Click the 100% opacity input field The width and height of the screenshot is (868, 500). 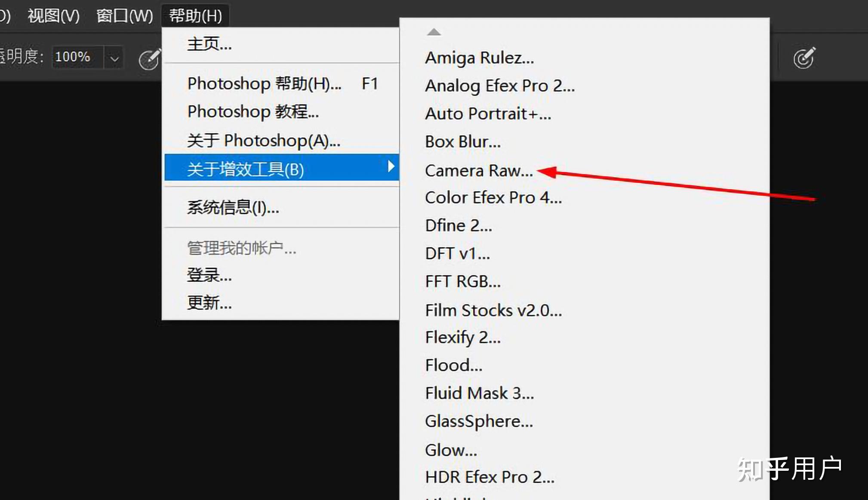pos(77,57)
